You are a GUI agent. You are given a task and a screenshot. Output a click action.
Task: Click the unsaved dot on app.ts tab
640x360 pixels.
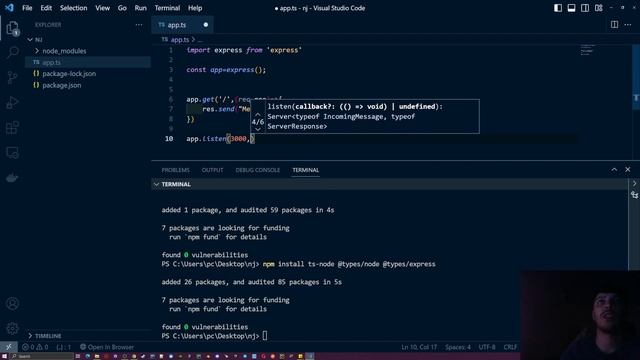pyautogui.click(x=206, y=25)
